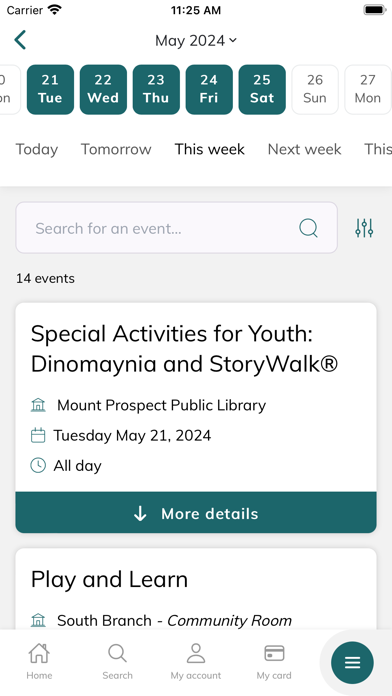Deselect Tuesday 21 date chip
This screenshot has height=696, width=392.
[50, 89]
